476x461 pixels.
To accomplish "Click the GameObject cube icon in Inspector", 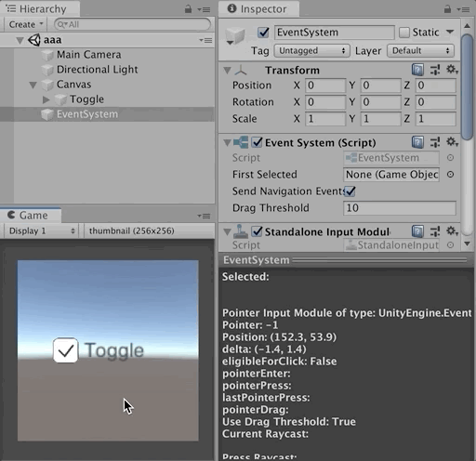I will [x=235, y=35].
